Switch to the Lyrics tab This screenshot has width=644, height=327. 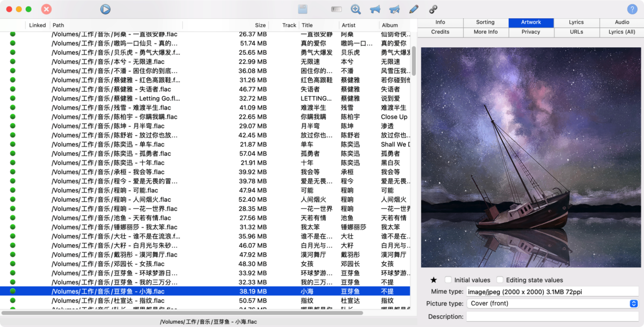pyautogui.click(x=576, y=23)
